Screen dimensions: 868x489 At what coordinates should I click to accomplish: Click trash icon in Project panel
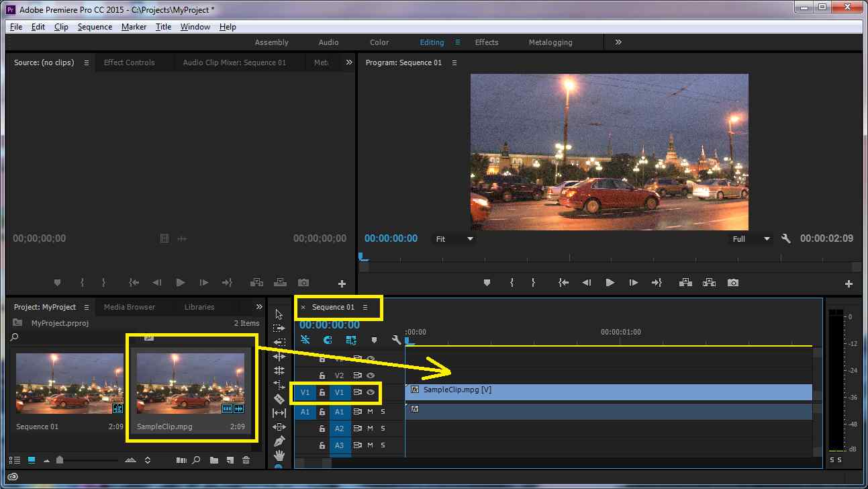pos(246,460)
